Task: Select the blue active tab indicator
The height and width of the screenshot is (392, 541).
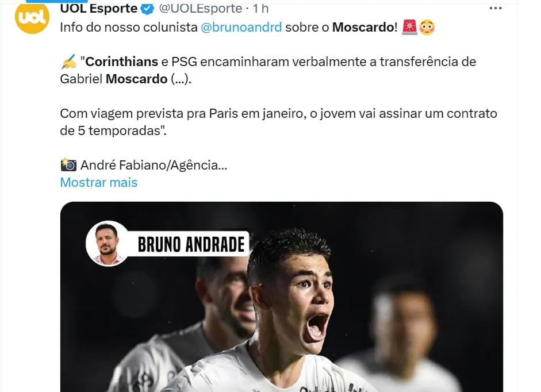Action: 57,1
